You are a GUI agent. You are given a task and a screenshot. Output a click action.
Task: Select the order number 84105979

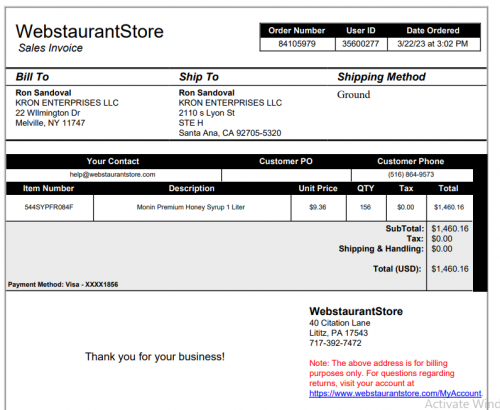297,44
